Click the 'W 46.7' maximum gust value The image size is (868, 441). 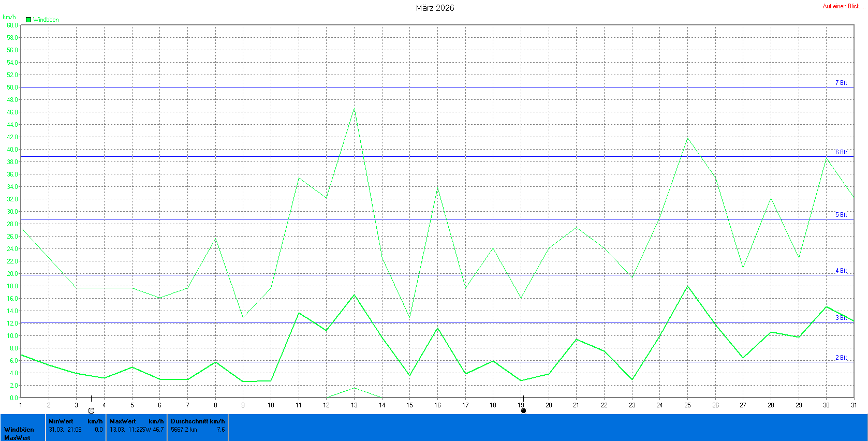coord(153,430)
